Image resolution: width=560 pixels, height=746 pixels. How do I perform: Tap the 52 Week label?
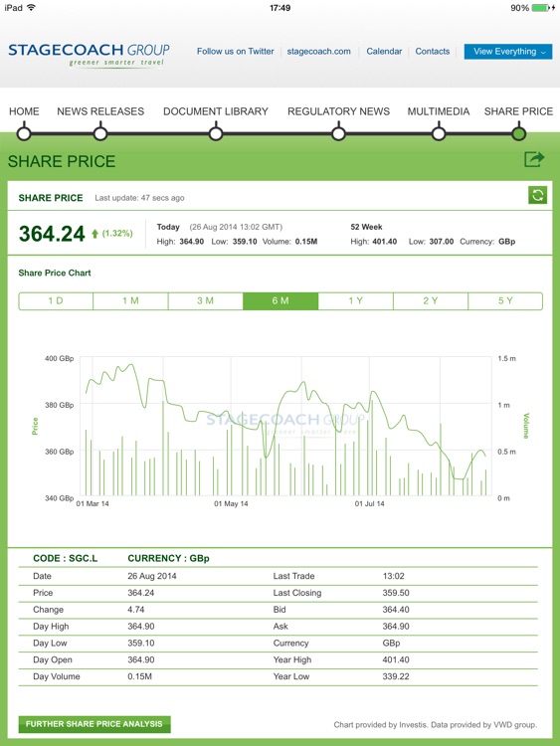tap(366, 227)
